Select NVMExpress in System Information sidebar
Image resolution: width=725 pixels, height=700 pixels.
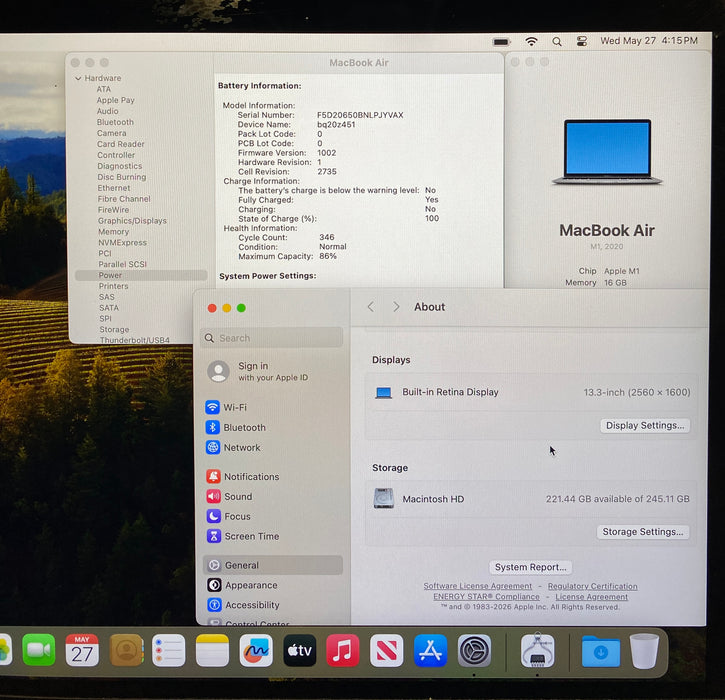(122, 242)
